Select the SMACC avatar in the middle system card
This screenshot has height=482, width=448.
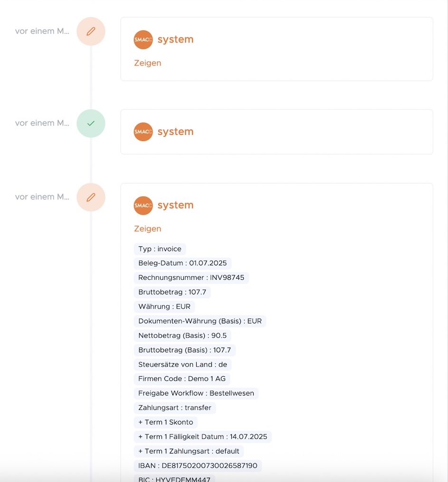(143, 132)
